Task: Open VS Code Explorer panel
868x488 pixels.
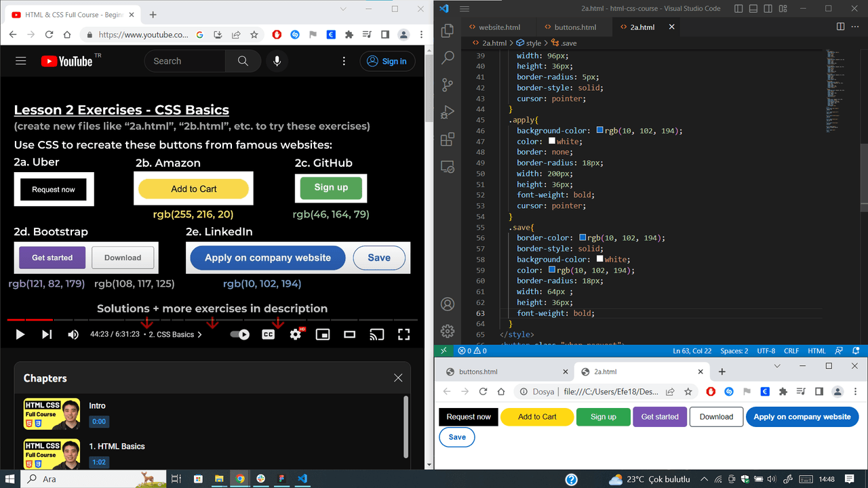Action: point(448,30)
